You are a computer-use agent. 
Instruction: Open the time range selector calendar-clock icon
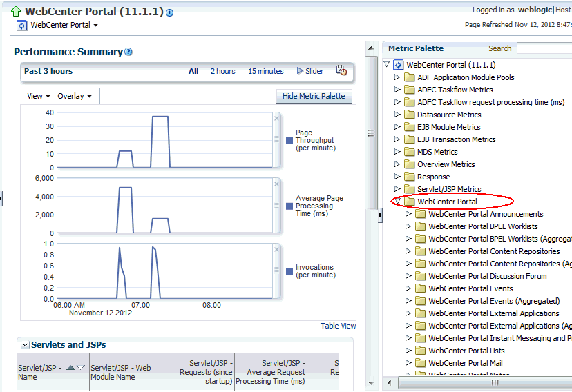(341, 70)
